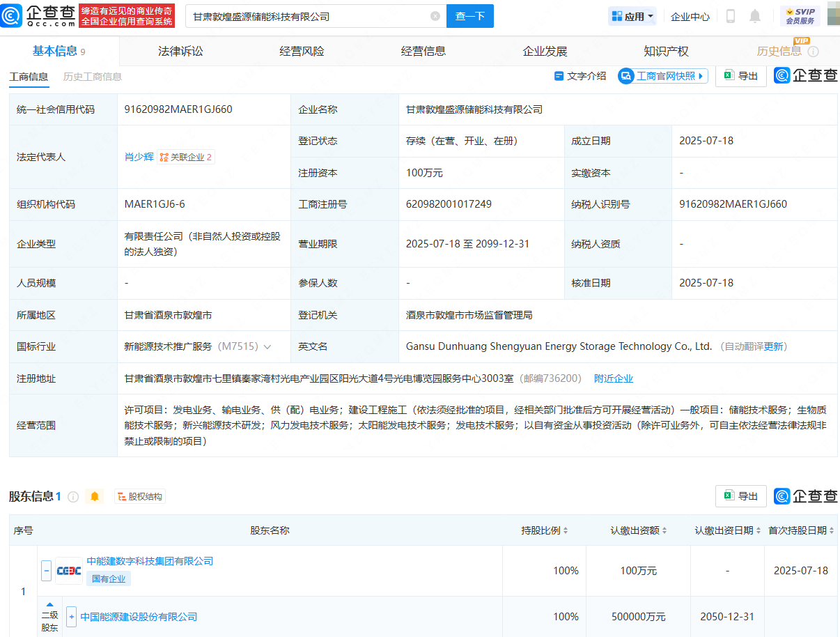Open 股权结构 equity structure button
This screenshot has width=840, height=637.
[x=140, y=496]
